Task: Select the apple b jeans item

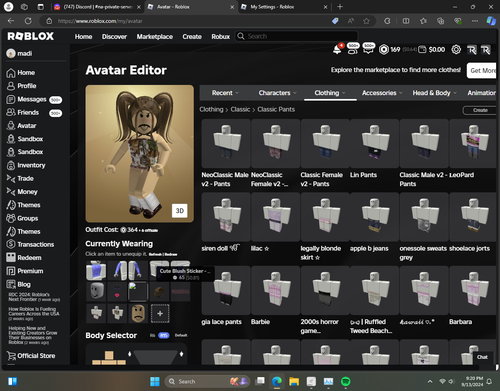Action: pyautogui.click(x=374, y=222)
